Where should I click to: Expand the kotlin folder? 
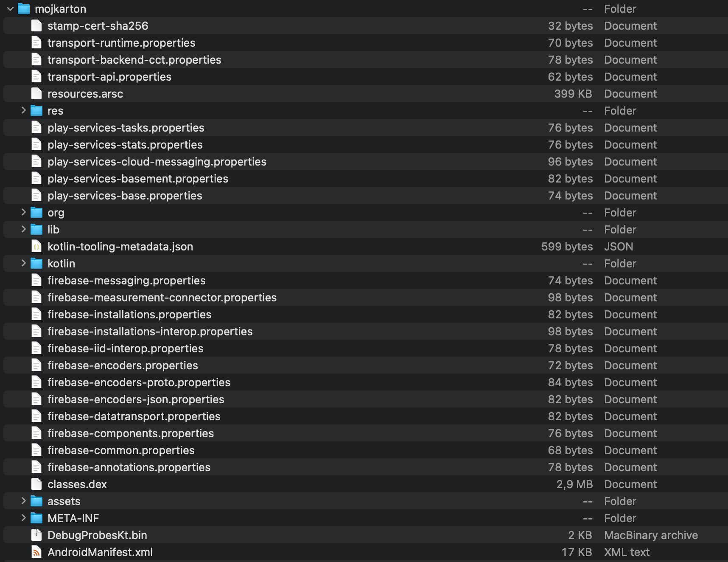[x=24, y=263]
